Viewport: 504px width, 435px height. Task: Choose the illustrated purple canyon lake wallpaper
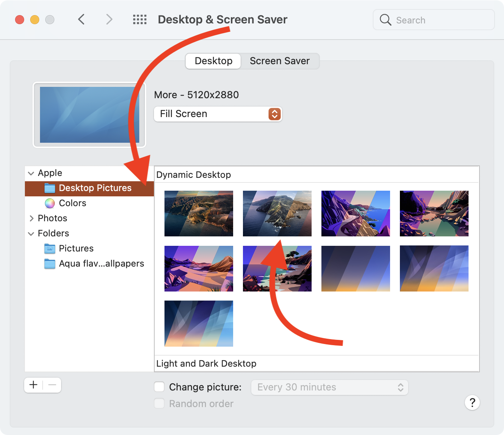pyautogui.click(x=434, y=213)
